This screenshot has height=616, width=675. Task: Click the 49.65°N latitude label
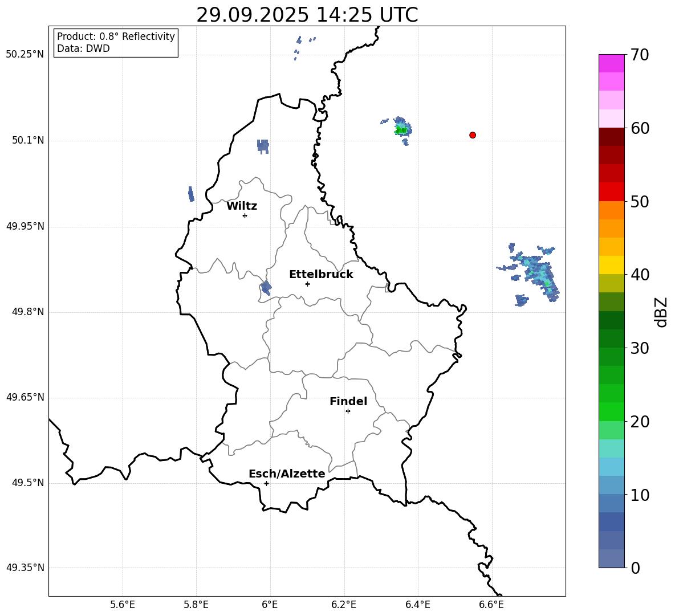point(25,397)
